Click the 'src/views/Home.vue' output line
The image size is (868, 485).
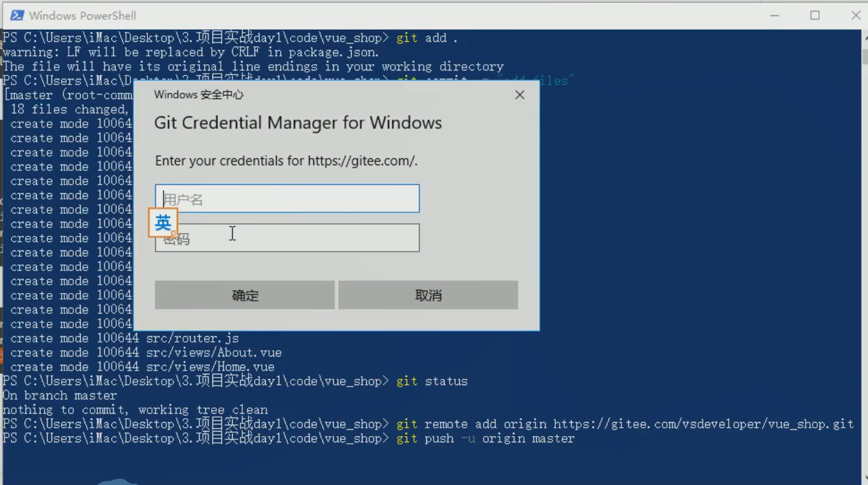coord(142,367)
